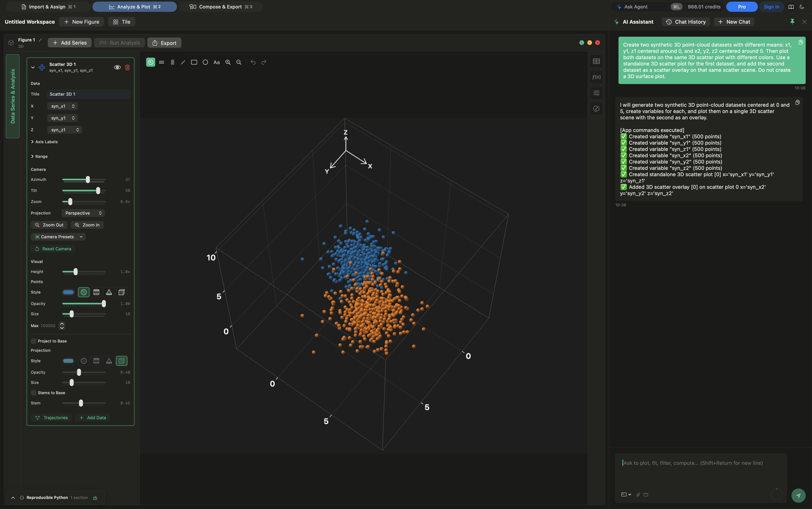The height and width of the screenshot is (509, 812).
Task: Select the diagonal line drawing tool
Action: [x=183, y=62]
